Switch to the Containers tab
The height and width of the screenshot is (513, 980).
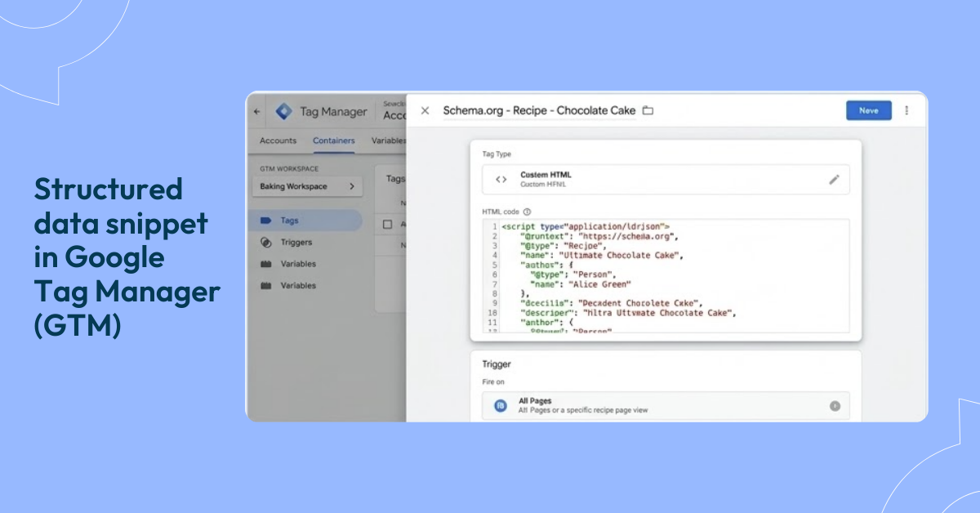click(334, 141)
